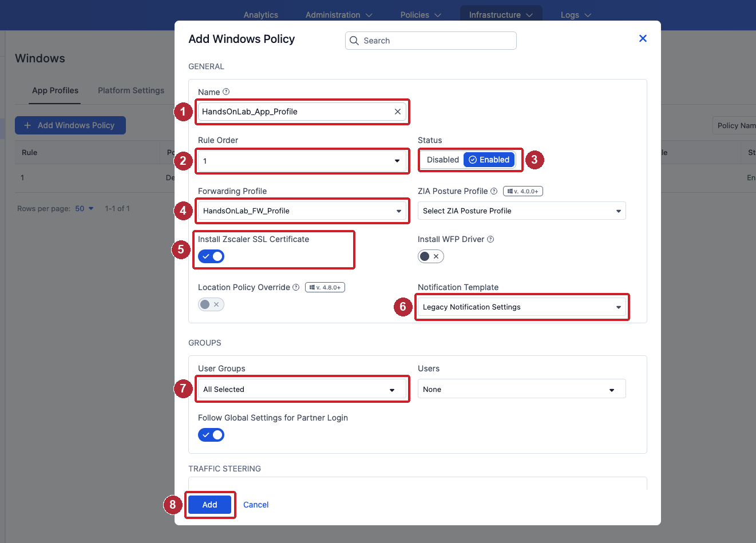Click the Policy Name filter field

pyautogui.click(x=734, y=125)
